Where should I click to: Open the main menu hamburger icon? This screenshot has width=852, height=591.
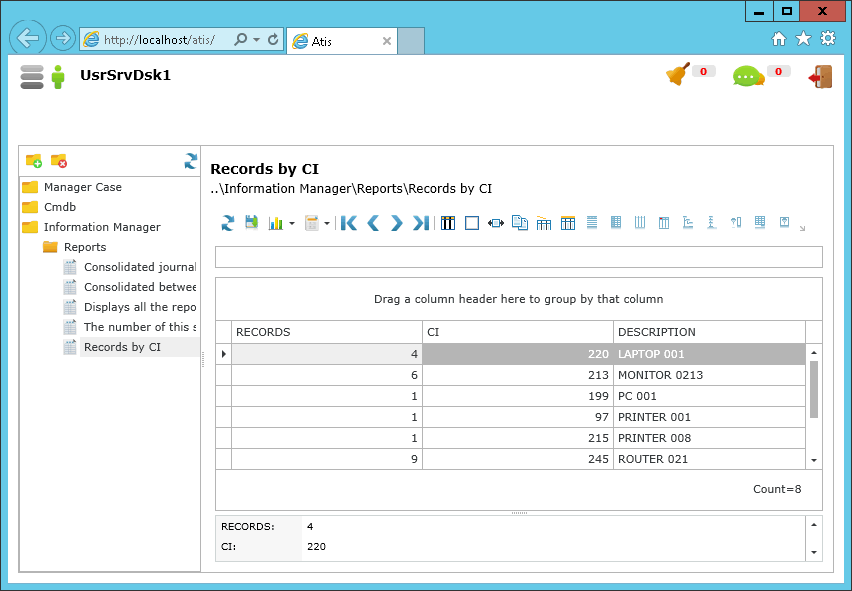coord(32,77)
